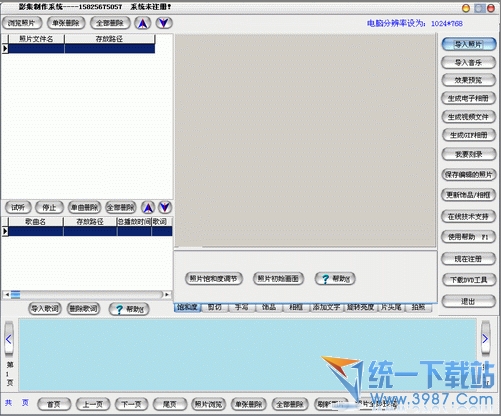This screenshot has width=501, height=416.
Task: Move selected photo down in photo list
Action: tap(164, 23)
